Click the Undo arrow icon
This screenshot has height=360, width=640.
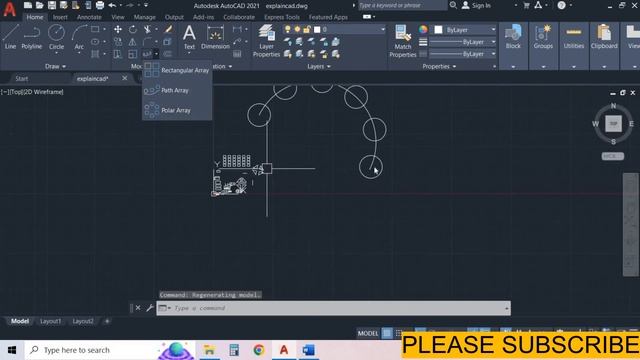112,5
